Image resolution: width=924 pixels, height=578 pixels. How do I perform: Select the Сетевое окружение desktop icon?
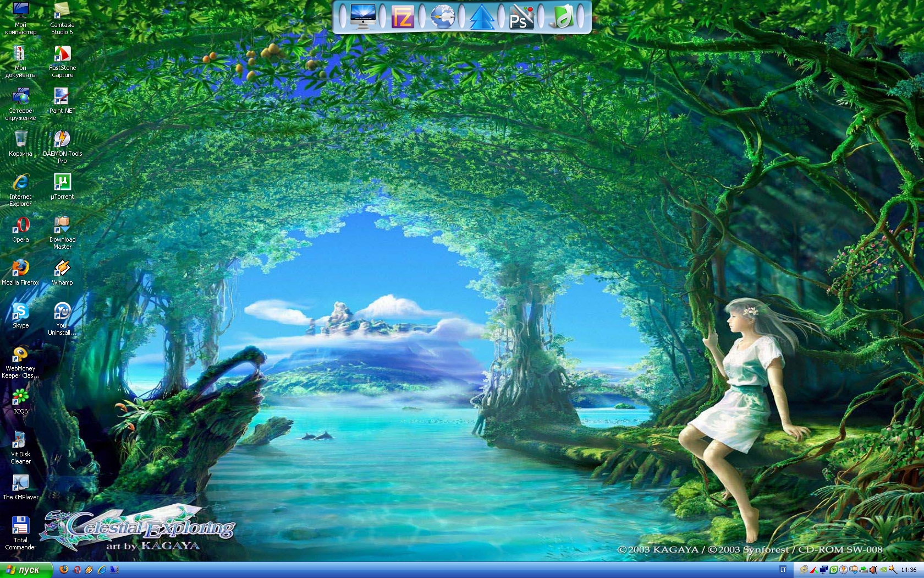pos(20,104)
